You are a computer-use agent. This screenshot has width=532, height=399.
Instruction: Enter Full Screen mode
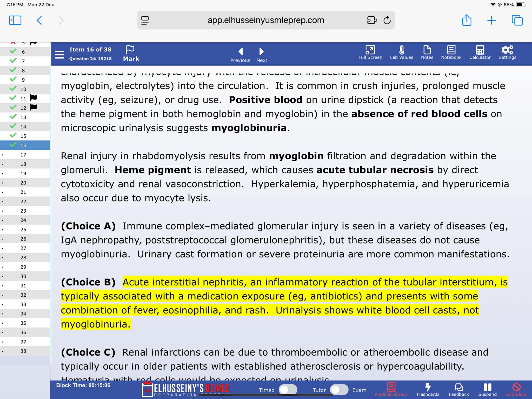click(370, 53)
